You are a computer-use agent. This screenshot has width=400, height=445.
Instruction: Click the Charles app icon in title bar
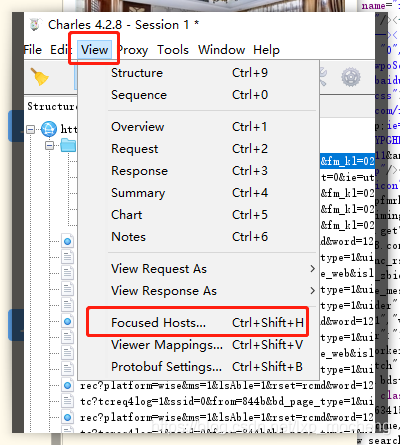pyautogui.click(x=35, y=25)
